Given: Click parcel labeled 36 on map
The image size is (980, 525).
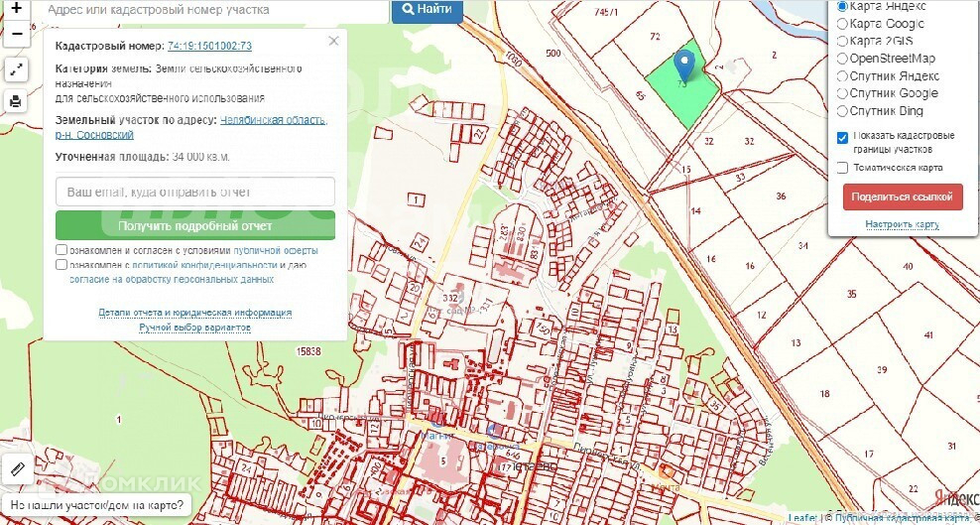Looking at the screenshot, I should pyautogui.click(x=781, y=197).
